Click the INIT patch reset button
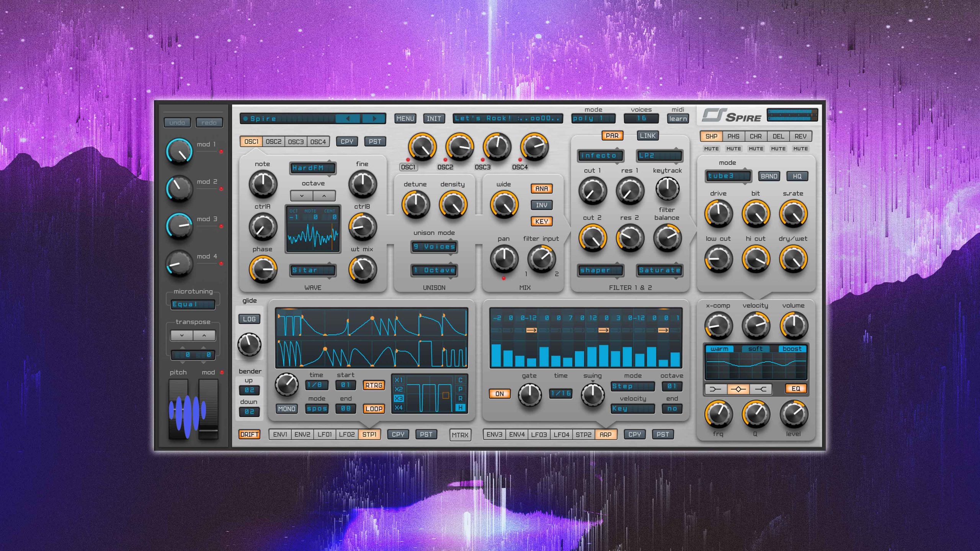 [433, 119]
